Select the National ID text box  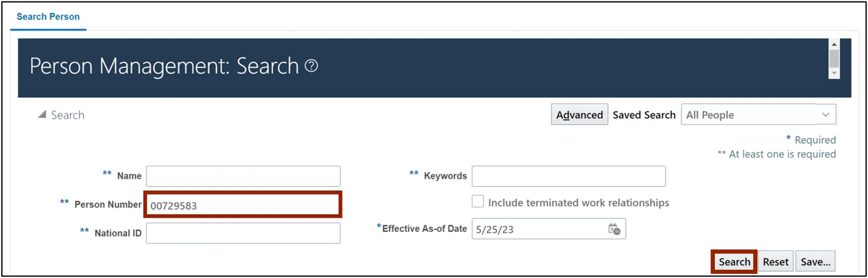pos(243,233)
